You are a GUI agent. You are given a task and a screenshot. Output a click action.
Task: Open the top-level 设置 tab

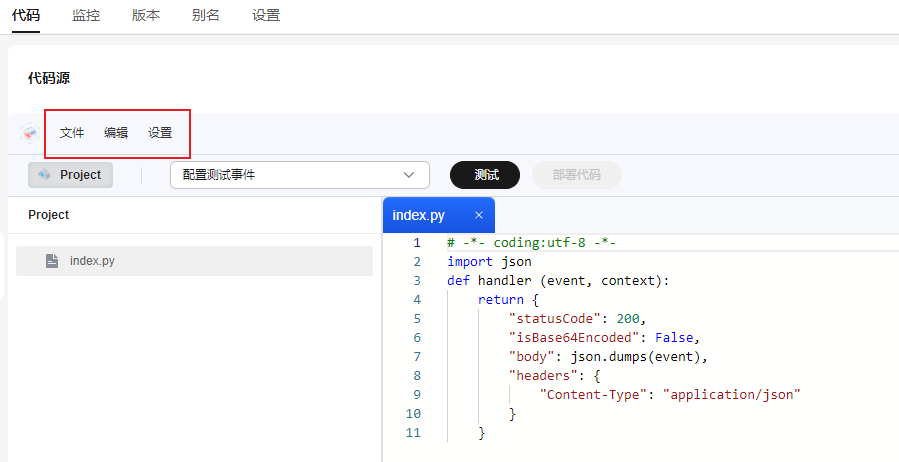(x=266, y=16)
